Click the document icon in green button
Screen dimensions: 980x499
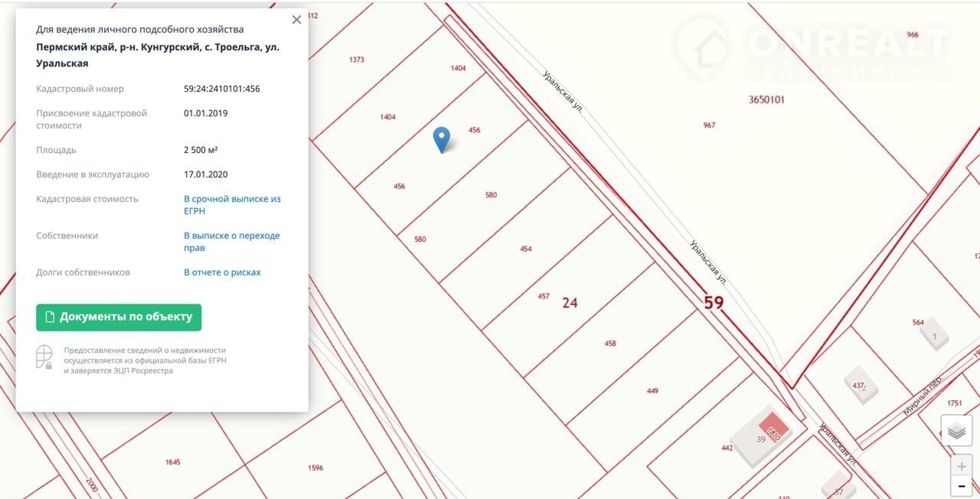coord(50,317)
